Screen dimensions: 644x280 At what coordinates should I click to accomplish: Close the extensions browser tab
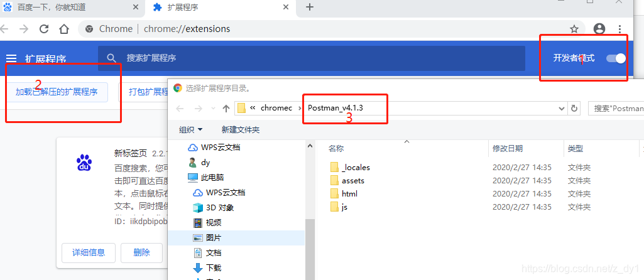(x=286, y=8)
